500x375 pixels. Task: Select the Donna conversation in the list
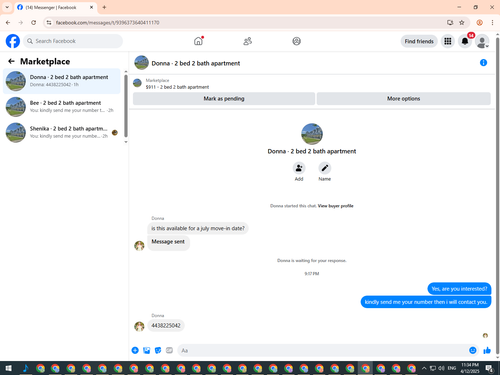pos(62,81)
